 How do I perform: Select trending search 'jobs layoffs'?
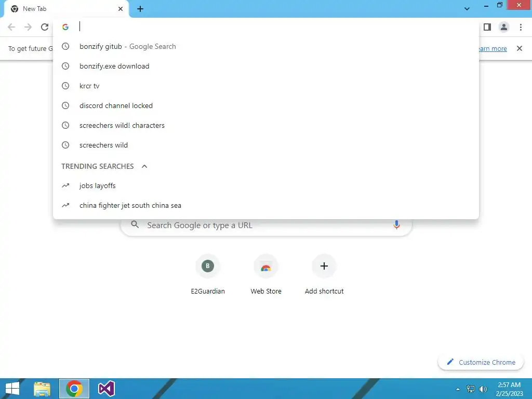click(x=266, y=185)
